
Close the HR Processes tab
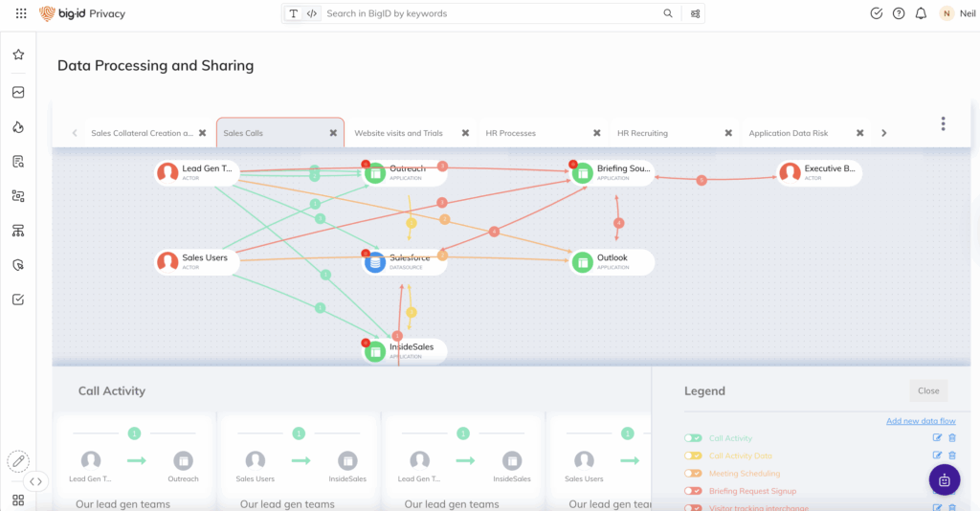(597, 132)
